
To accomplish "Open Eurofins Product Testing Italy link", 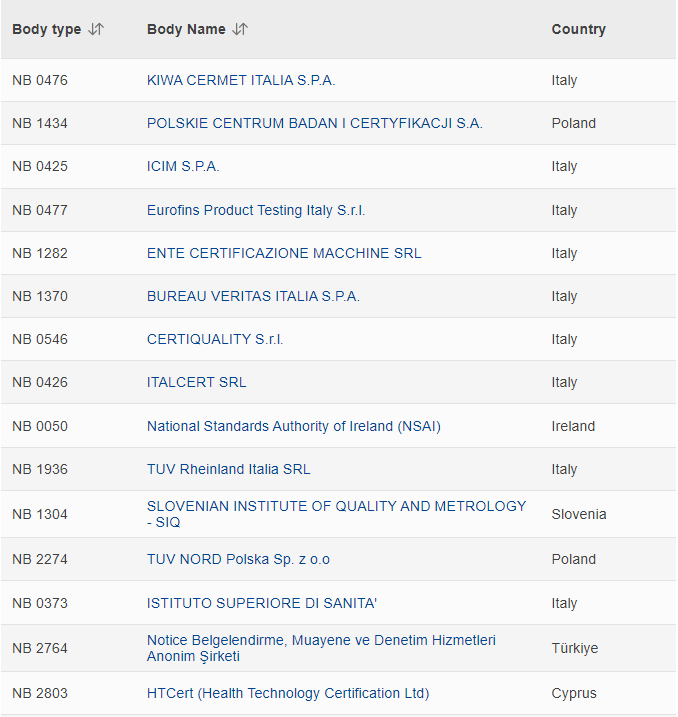I will tap(256, 210).
